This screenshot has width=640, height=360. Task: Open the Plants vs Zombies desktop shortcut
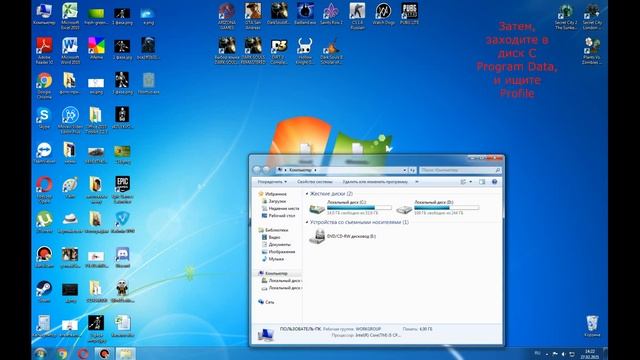(592, 50)
